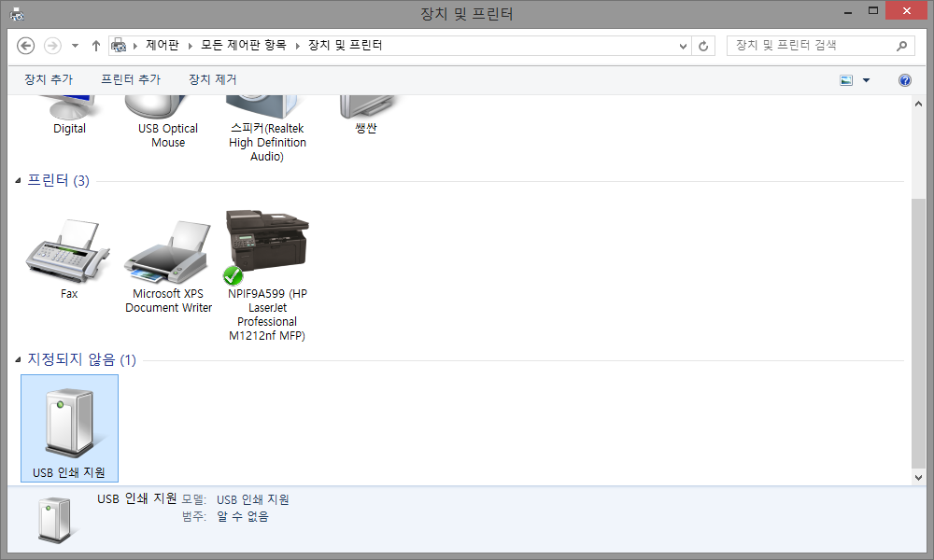This screenshot has height=560, width=934.
Task: Collapse the 지정되지 않음 (1) group
Action: 18,359
